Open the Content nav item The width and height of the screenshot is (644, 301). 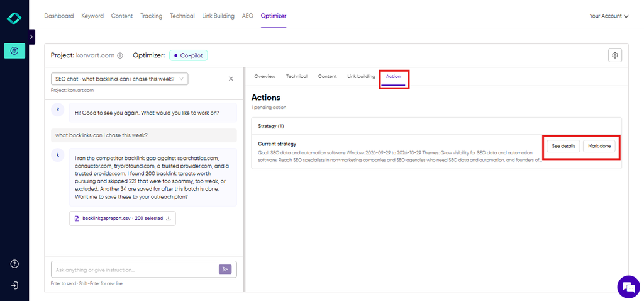pos(122,16)
